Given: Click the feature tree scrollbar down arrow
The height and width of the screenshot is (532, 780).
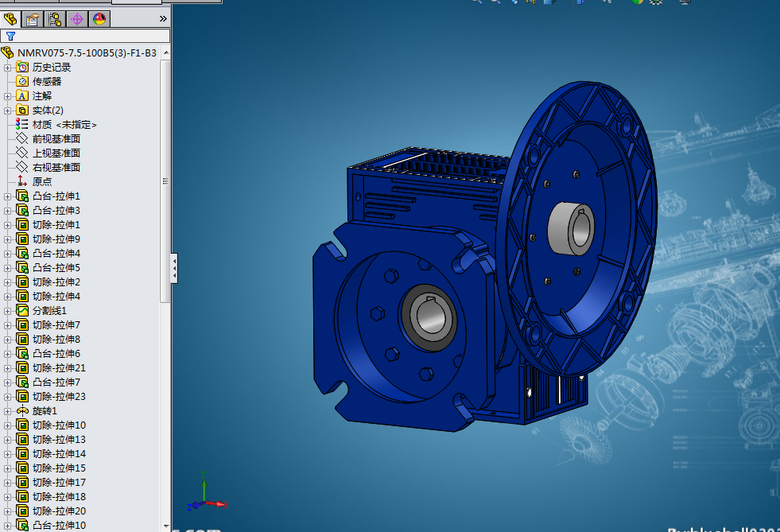Looking at the screenshot, I should coord(165,526).
